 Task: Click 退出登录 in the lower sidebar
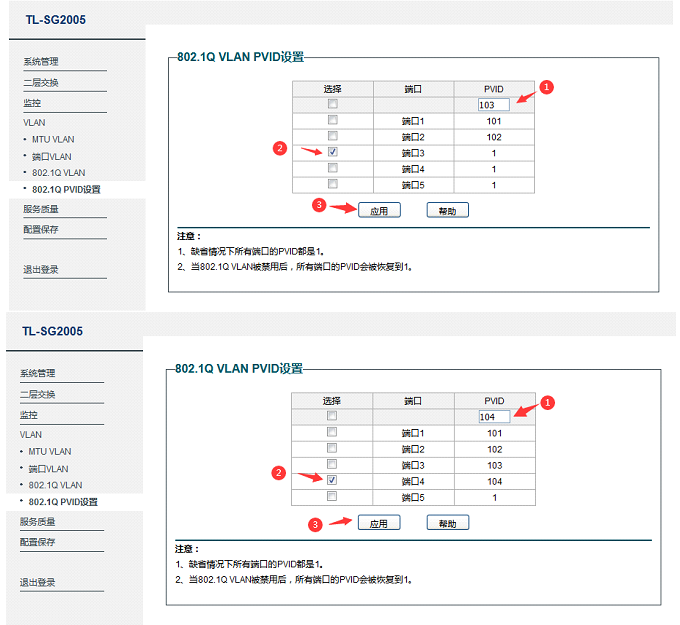click(x=38, y=582)
